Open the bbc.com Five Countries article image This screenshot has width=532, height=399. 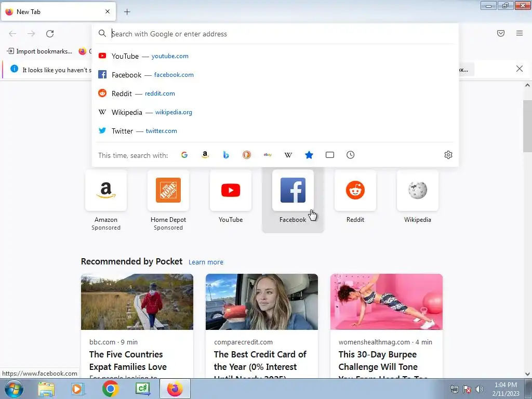click(x=137, y=302)
